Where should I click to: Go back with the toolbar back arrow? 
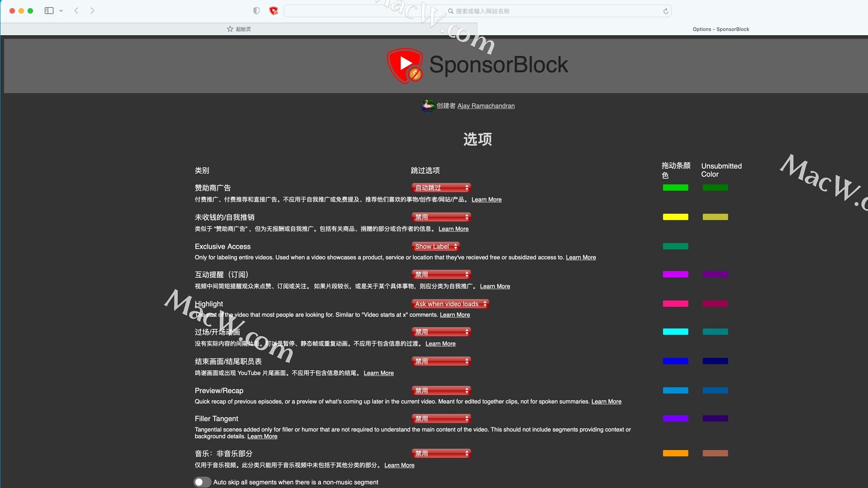tap(76, 10)
